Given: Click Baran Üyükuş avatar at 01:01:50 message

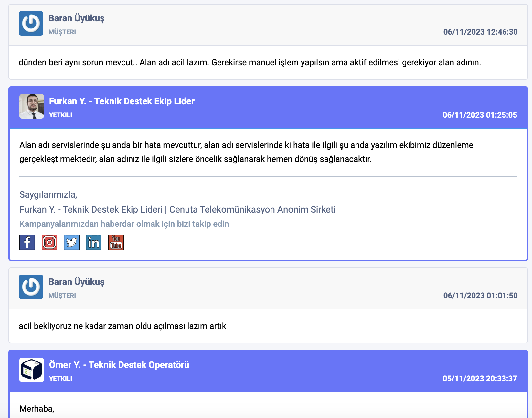Looking at the screenshot, I should point(31,287).
